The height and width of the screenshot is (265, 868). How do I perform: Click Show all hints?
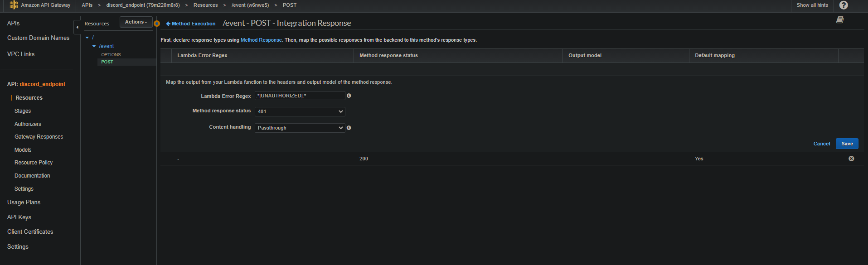812,5
